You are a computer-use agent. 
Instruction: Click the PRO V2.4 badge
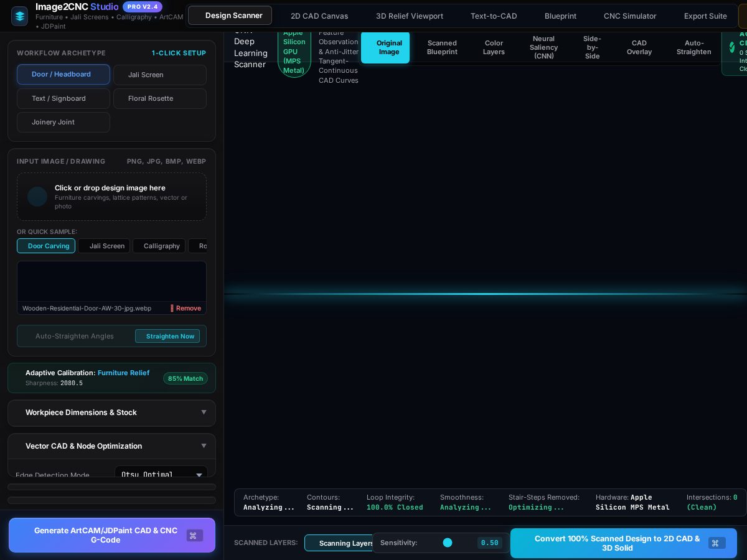coord(143,7)
